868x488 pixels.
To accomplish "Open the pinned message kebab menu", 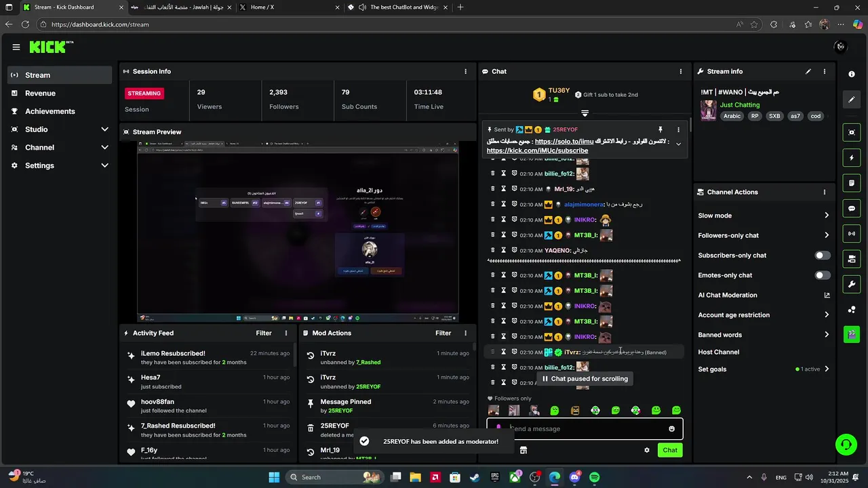I will pos(678,129).
